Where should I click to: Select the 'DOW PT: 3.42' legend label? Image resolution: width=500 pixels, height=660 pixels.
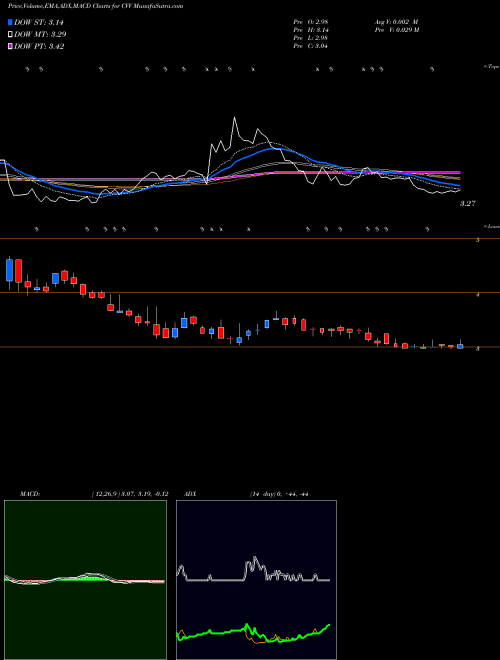(39, 46)
